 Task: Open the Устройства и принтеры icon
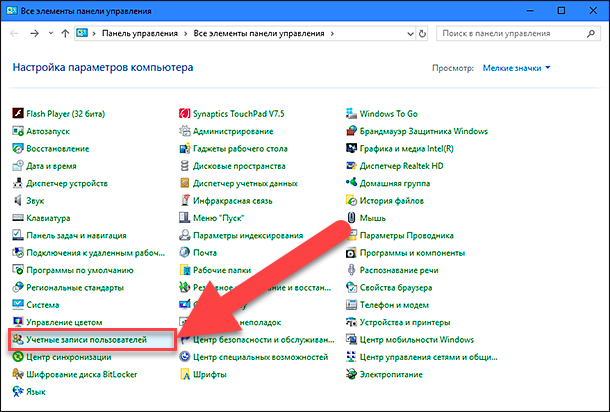point(351,322)
